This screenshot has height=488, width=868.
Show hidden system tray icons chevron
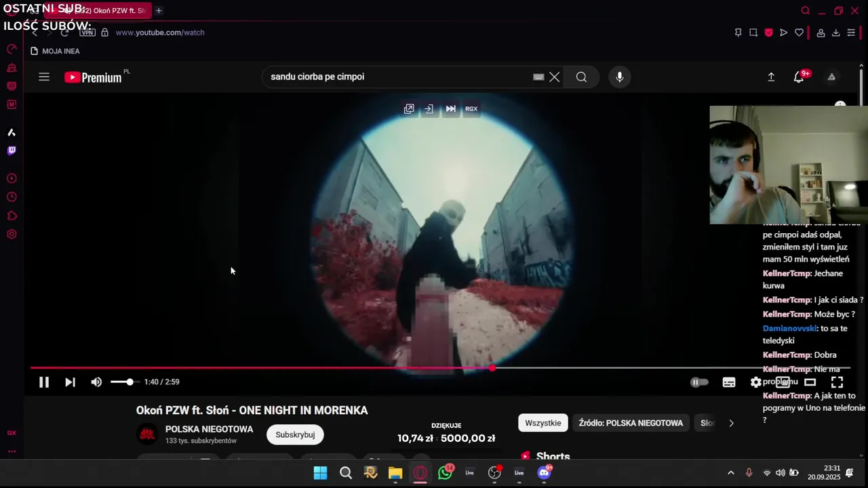[x=730, y=473]
